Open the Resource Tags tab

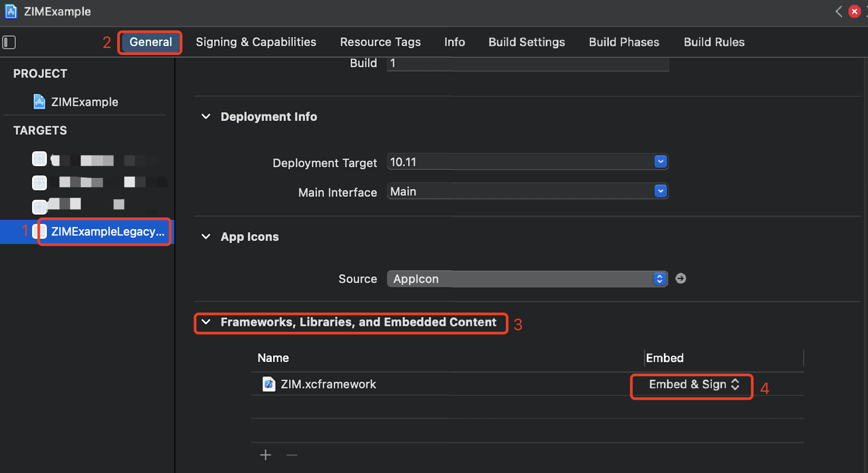tap(380, 42)
